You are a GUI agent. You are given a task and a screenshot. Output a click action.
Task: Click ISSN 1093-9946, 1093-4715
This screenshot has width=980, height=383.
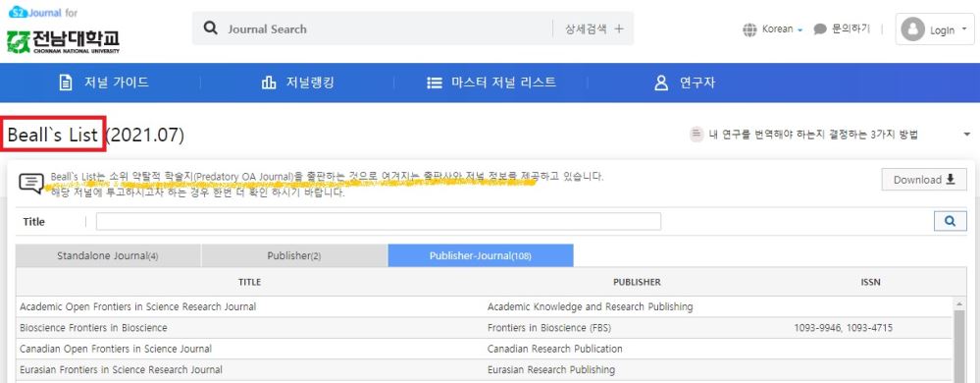(x=843, y=328)
